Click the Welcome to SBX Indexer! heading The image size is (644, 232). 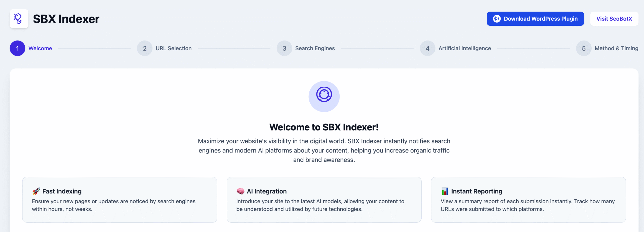click(x=324, y=127)
